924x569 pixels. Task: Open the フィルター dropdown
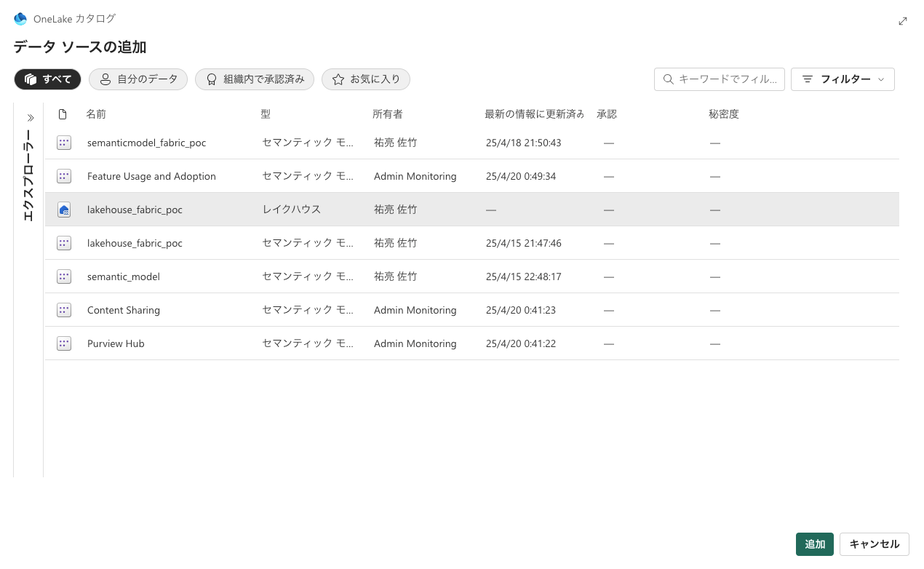[843, 79]
